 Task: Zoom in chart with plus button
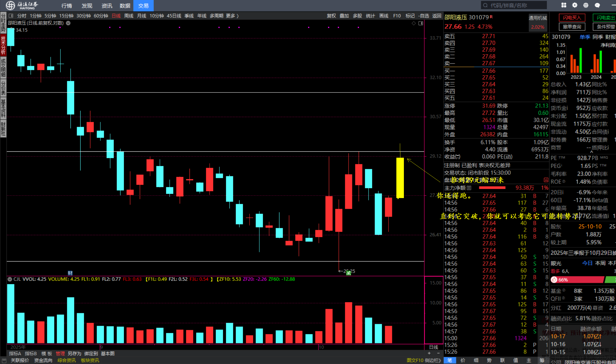pos(429,353)
